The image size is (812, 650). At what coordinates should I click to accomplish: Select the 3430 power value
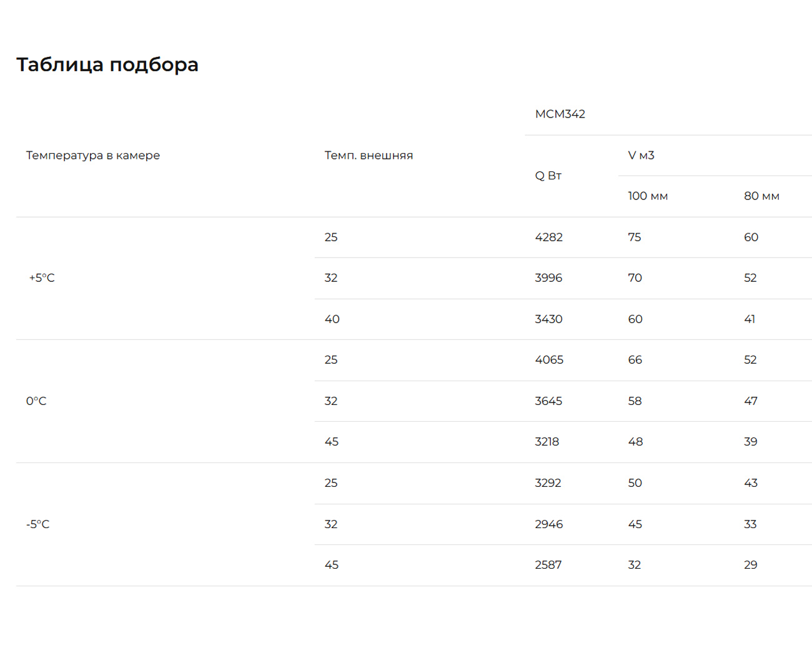tap(548, 319)
